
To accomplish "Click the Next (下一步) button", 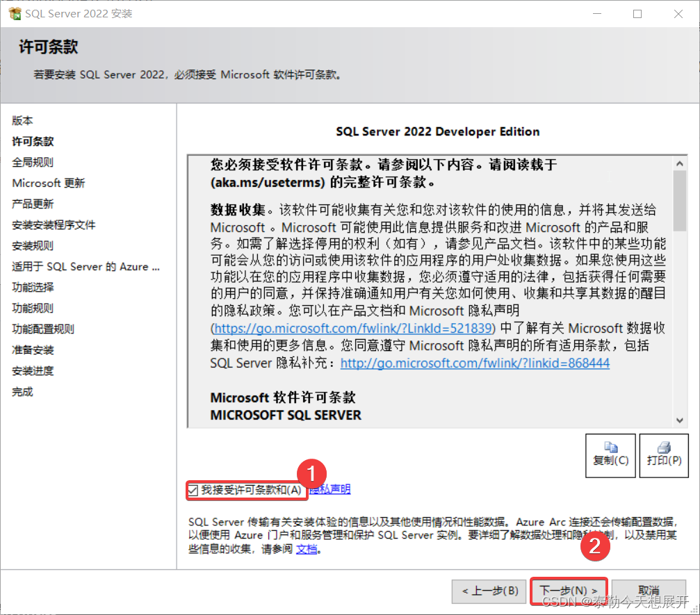I will [569, 591].
